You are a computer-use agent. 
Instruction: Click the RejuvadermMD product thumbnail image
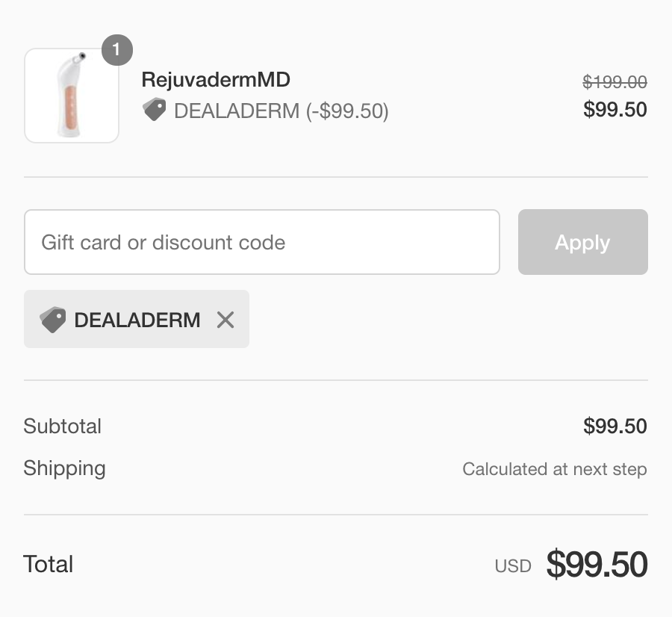[x=72, y=96]
